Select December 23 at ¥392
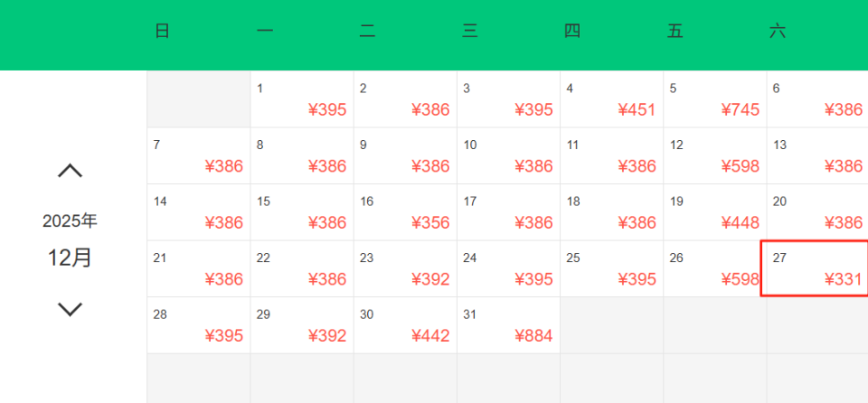The image size is (868, 403). tap(405, 268)
